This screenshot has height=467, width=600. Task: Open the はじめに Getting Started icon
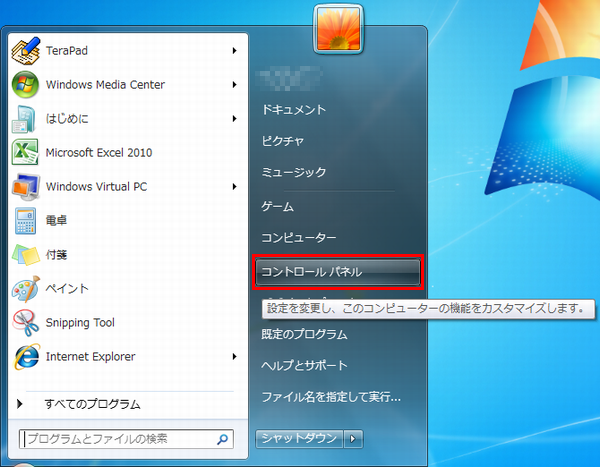(x=24, y=119)
